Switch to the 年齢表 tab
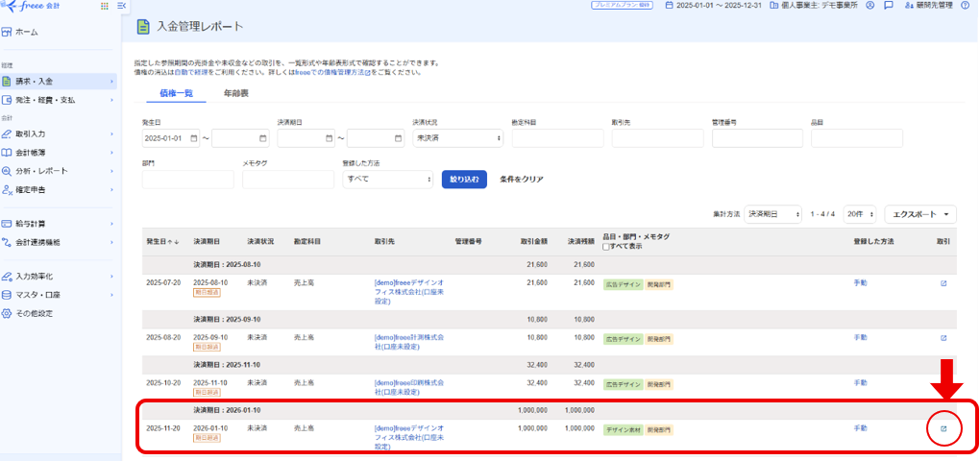The image size is (980, 461). coord(236,93)
